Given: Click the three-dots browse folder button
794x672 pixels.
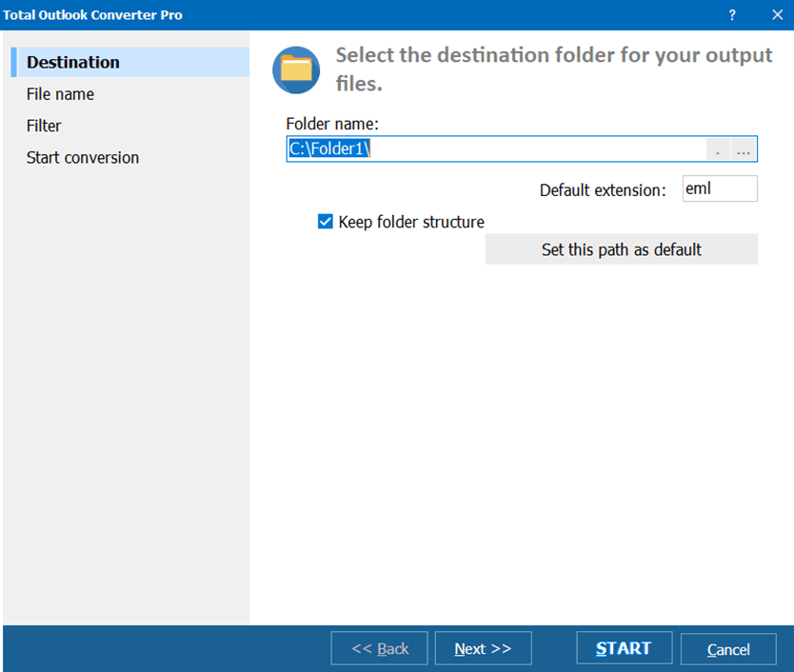Looking at the screenshot, I should [x=744, y=149].
